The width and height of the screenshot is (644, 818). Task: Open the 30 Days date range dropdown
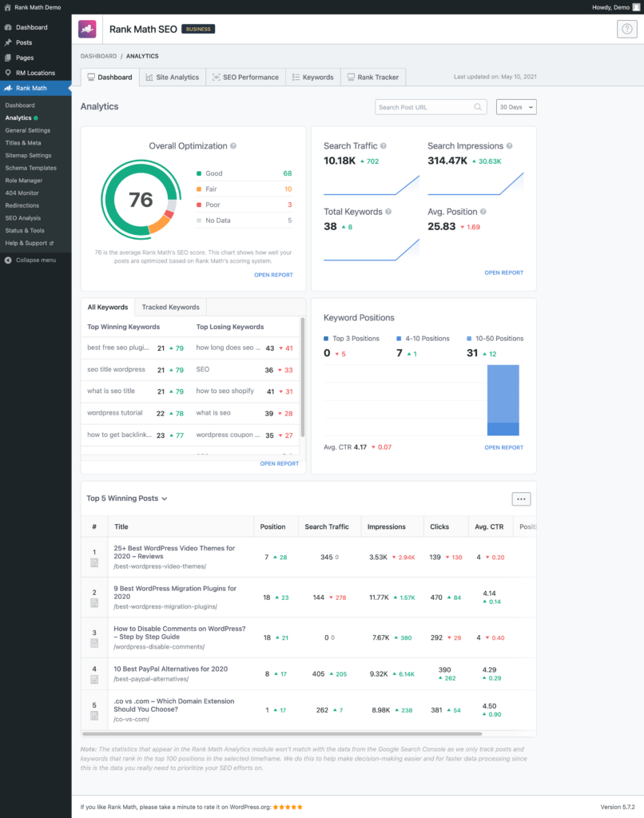(516, 107)
